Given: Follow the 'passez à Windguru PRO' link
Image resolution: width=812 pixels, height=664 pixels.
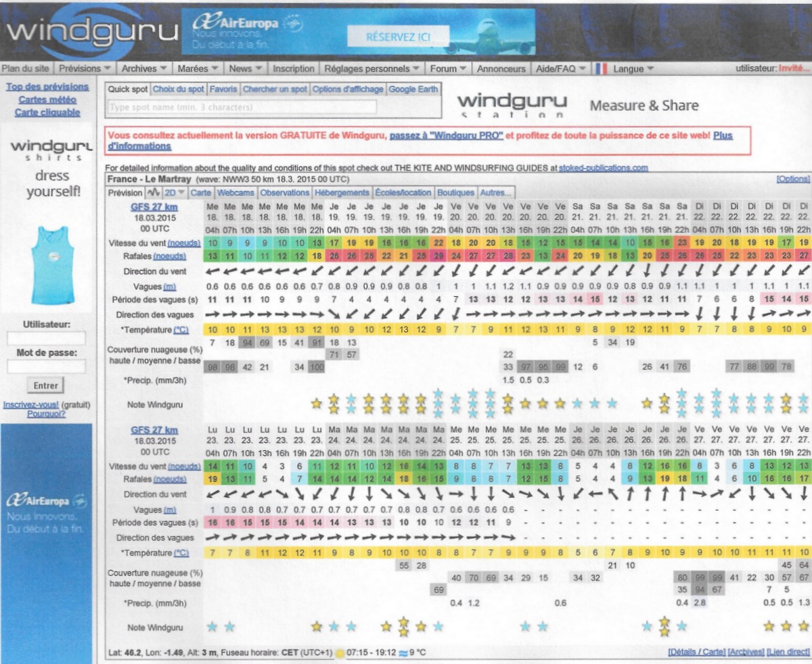Looking at the screenshot, I should point(446,135).
